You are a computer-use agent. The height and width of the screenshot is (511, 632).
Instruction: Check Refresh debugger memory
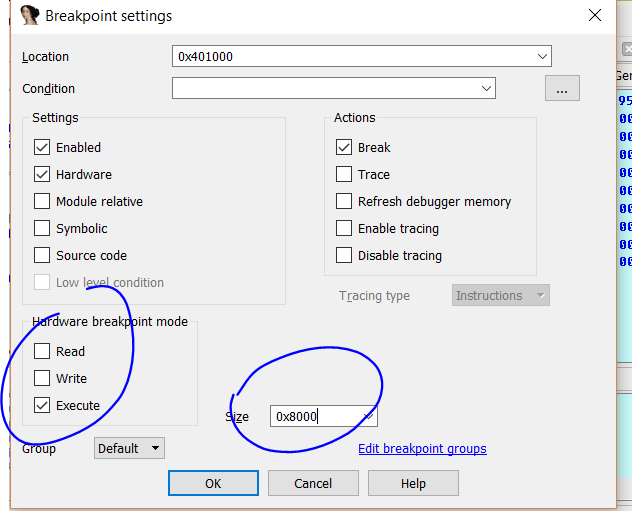tap(344, 201)
